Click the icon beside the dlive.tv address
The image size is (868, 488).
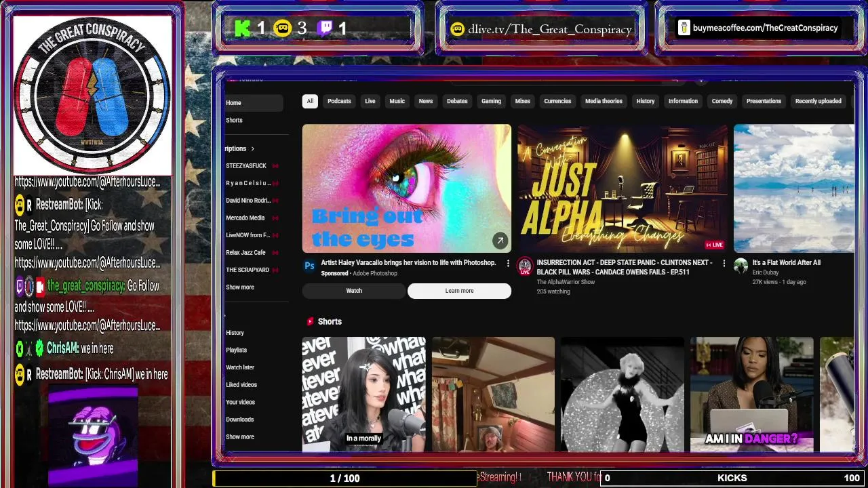click(x=458, y=29)
